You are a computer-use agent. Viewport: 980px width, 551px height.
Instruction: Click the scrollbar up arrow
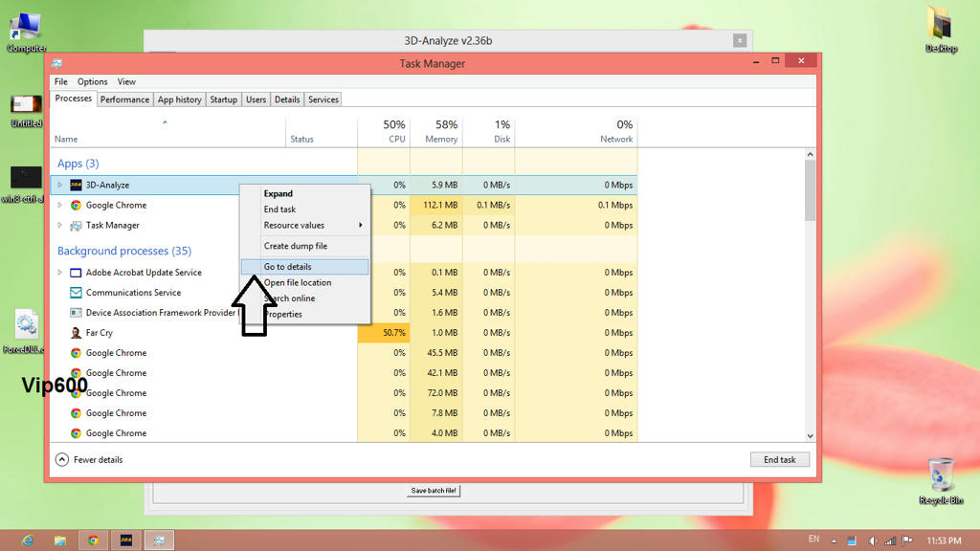click(x=810, y=154)
